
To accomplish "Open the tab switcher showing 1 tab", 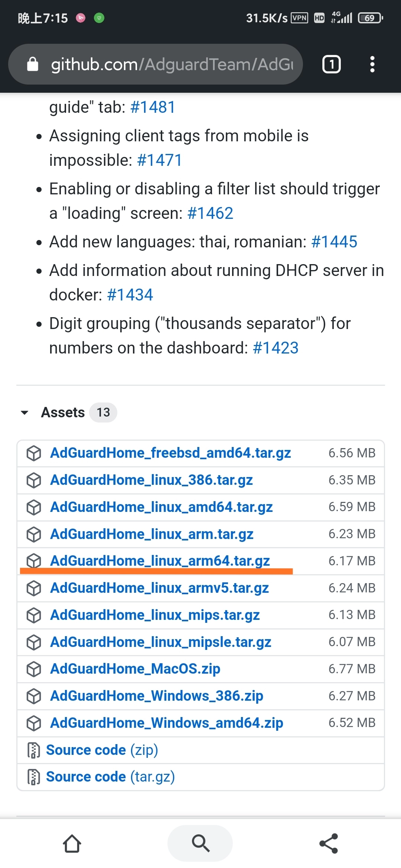I will tap(331, 64).
